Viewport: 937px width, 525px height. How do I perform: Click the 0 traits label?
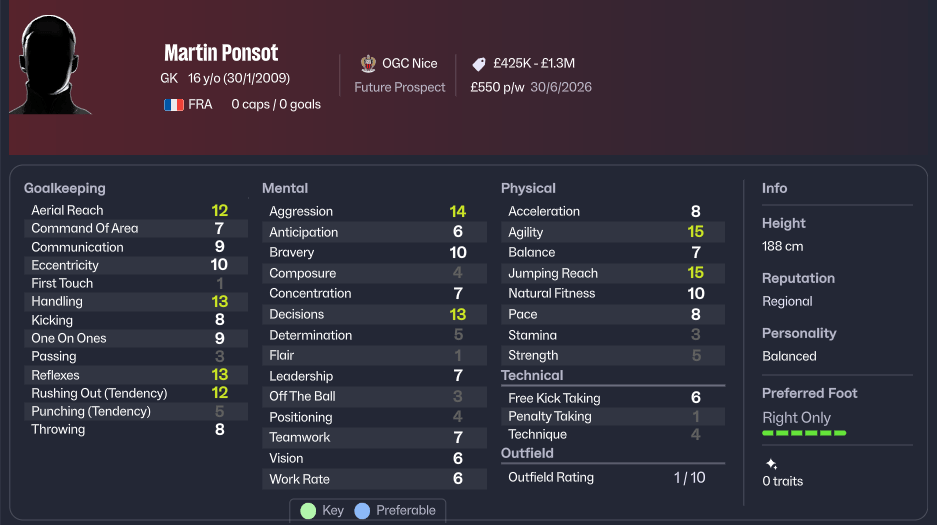click(782, 481)
